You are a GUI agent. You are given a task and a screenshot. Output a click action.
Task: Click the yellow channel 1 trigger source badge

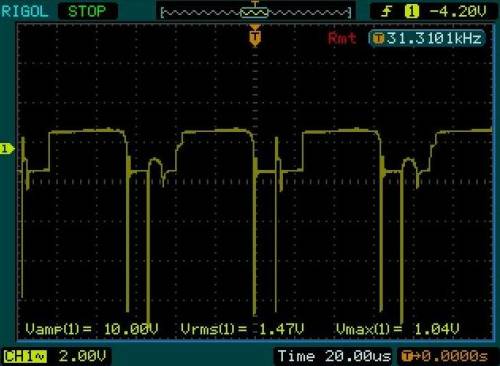pyautogui.click(x=412, y=12)
